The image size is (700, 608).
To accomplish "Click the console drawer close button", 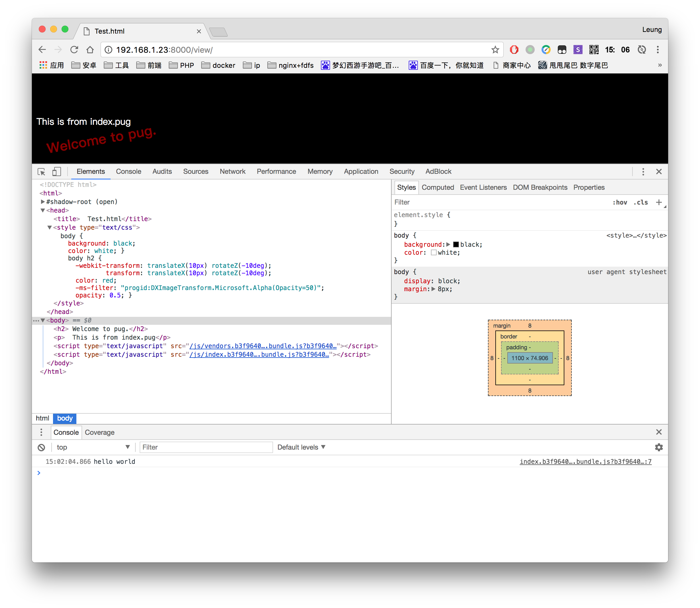I will 659,432.
